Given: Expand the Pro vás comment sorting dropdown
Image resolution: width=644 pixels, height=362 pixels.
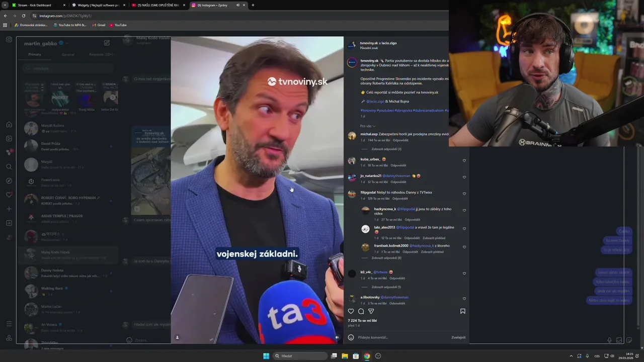Looking at the screenshot, I should (368, 126).
